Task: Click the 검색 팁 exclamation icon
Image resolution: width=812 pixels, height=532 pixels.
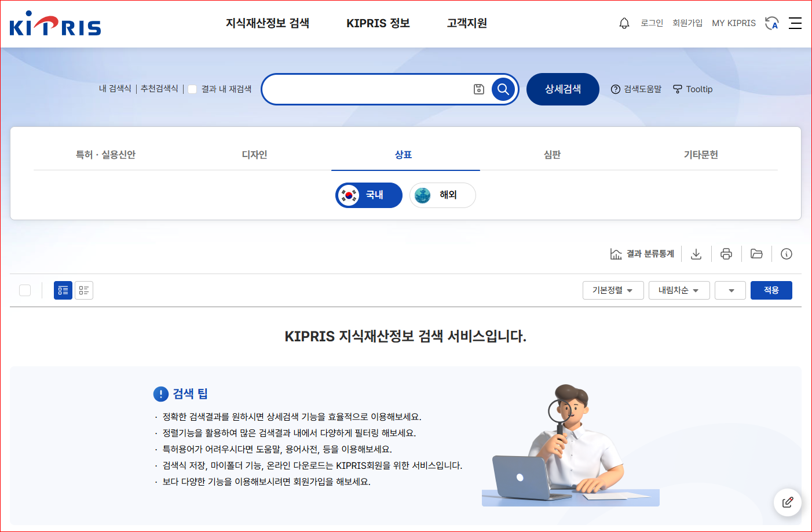Action: click(x=160, y=394)
